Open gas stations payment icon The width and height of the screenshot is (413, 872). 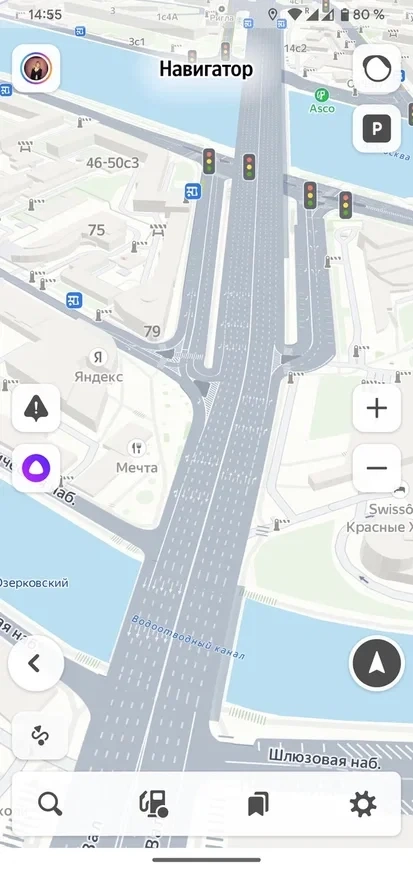(154, 804)
